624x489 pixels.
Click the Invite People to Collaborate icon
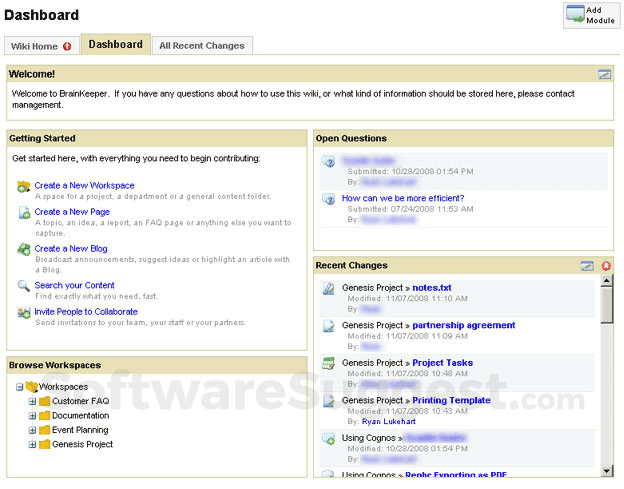pyautogui.click(x=23, y=313)
